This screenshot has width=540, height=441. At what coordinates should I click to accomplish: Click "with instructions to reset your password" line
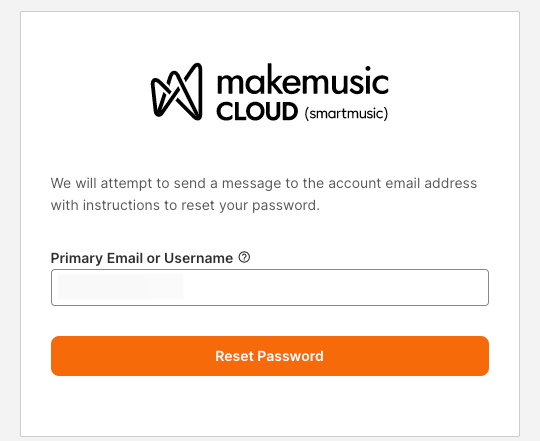[185, 205]
